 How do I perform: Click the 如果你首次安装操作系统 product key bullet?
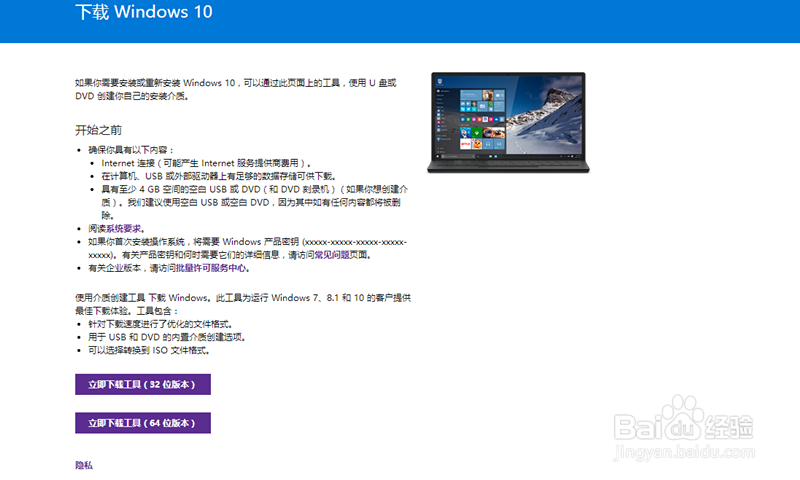[x=247, y=248]
